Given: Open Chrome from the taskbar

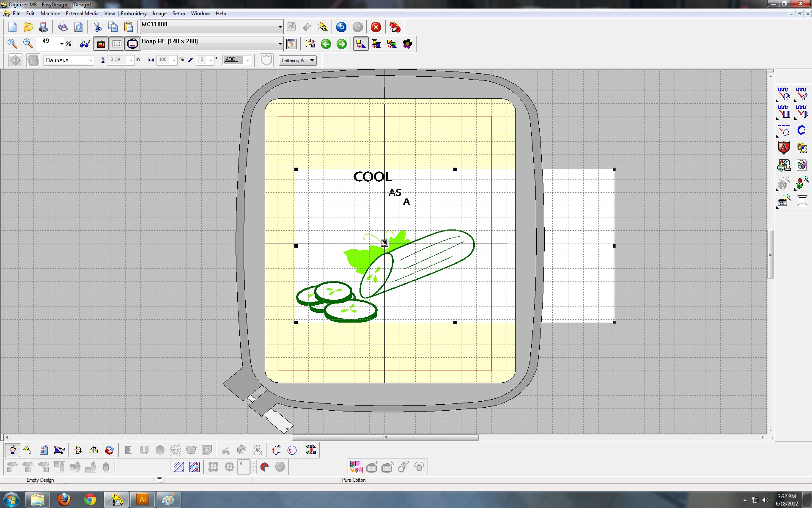Looking at the screenshot, I should click(90, 500).
